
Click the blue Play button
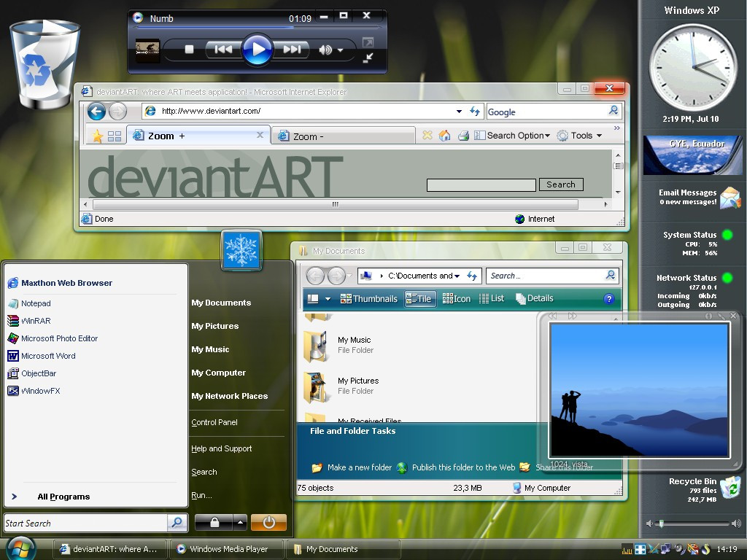tap(258, 49)
